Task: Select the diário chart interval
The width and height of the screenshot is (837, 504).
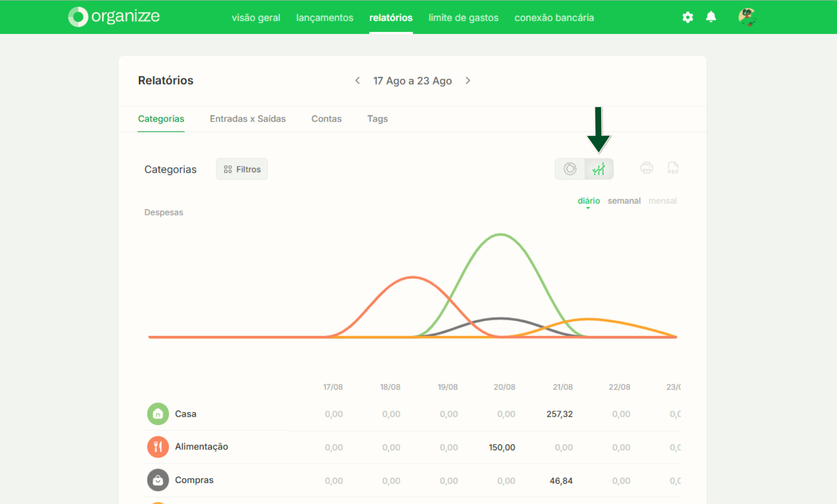Action: point(589,201)
